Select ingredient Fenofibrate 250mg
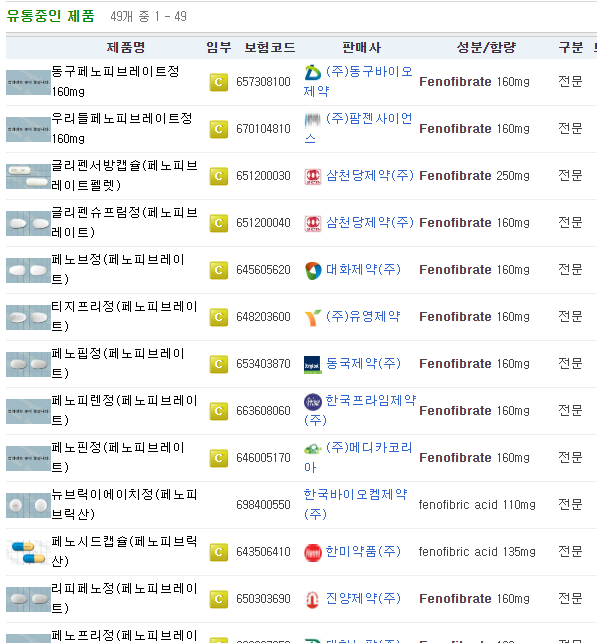 click(x=474, y=176)
